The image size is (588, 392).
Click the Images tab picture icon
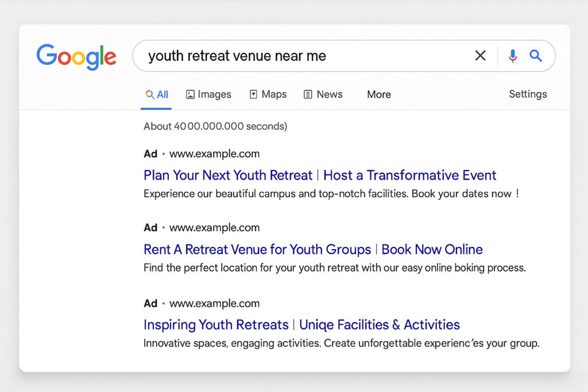tap(190, 95)
